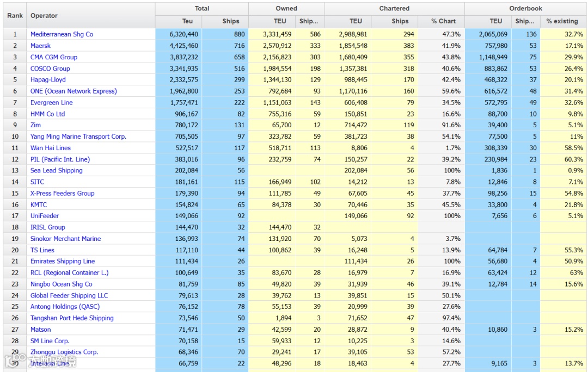Select Evergreen's orderbook TEU 572,795
The image size is (588, 372).
tap(488, 103)
